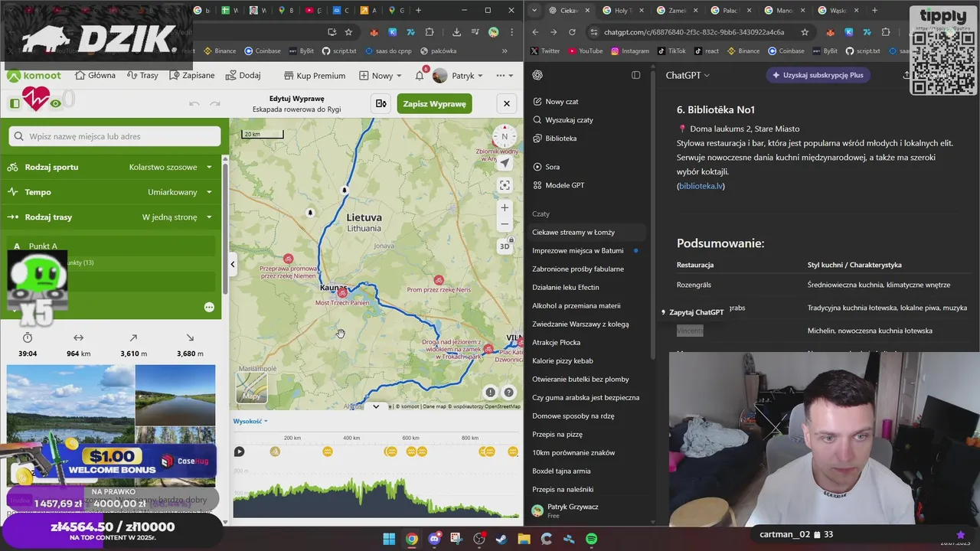Screen dimensions: 980x551
Task: Open Sora in ChatGPT sidebar
Action: (546, 167)
